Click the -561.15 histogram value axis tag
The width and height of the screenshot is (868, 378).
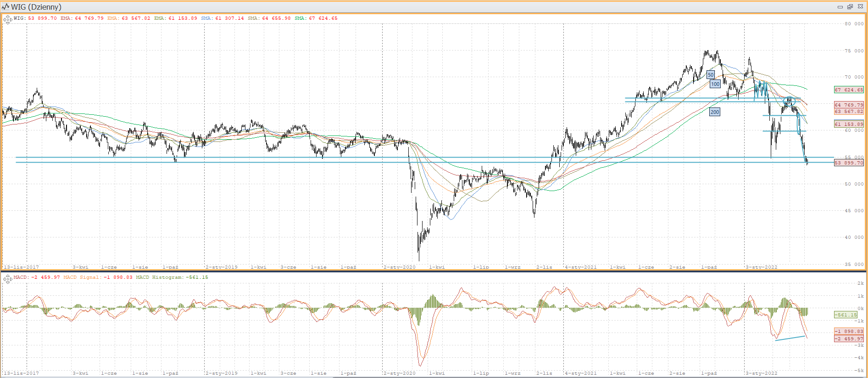(x=845, y=315)
